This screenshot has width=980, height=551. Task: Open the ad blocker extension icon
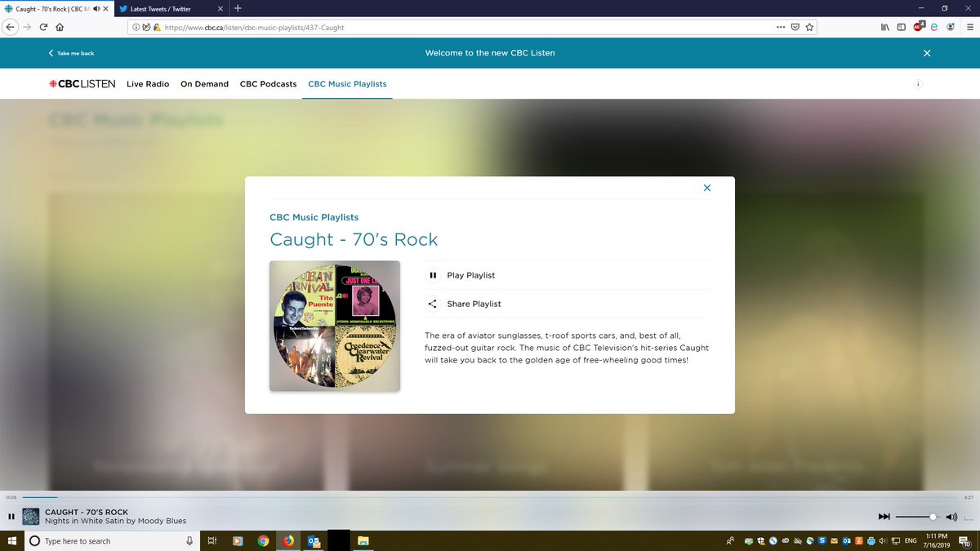(918, 26)
